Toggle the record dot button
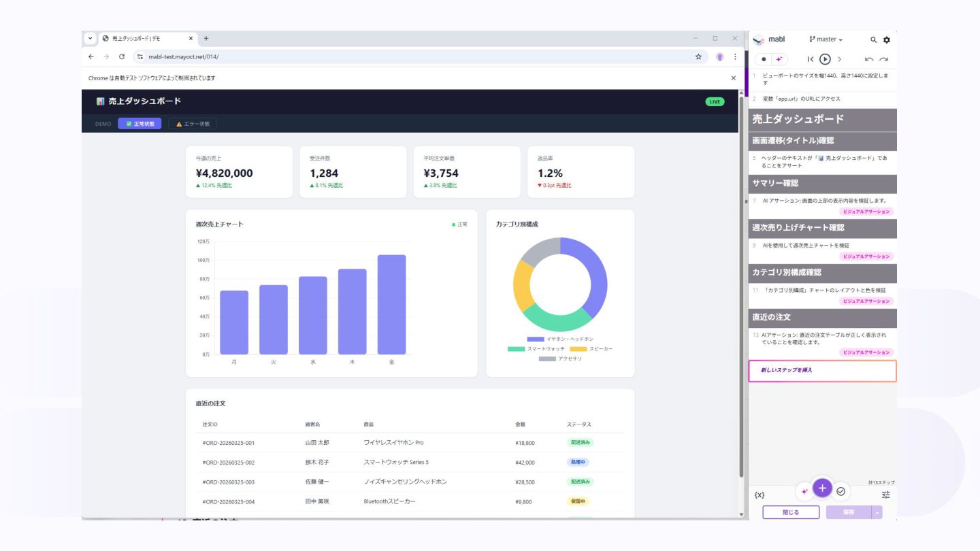The image size is (980, 551). click(764, 60)
